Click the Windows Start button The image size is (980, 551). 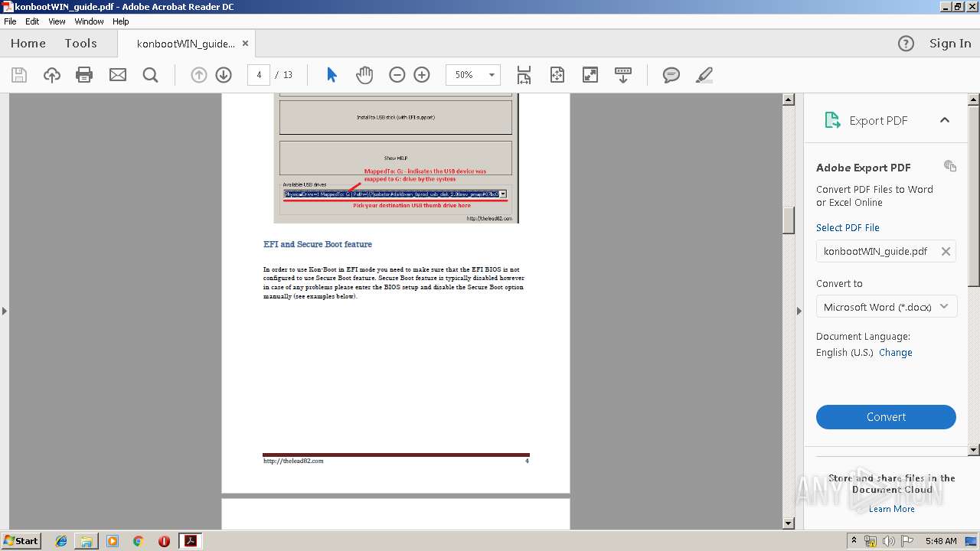click(21, 541)
